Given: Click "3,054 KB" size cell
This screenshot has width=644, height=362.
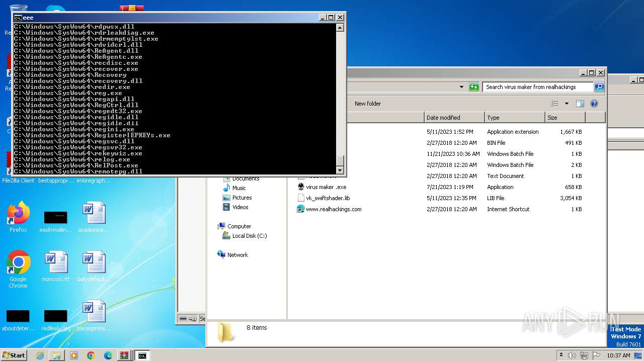Looking at the screenshot, I should tap(571, 198).
